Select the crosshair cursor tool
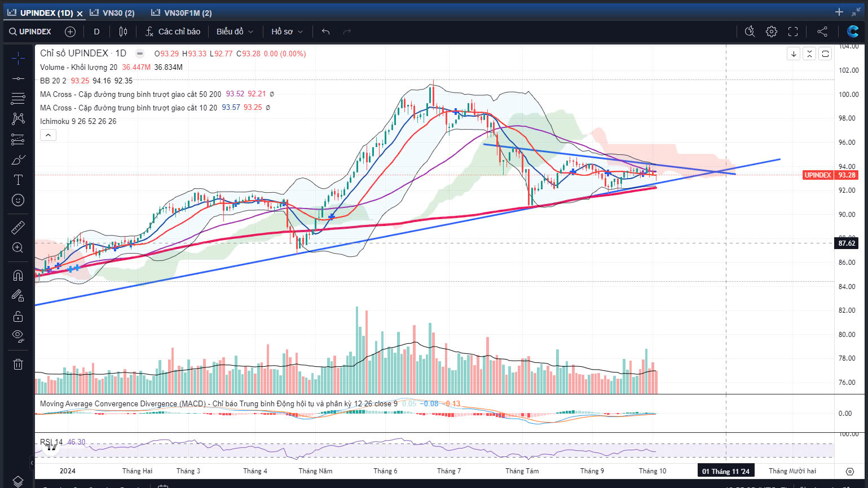This screenshot has width=868, height=488. [x=18, y=58]
